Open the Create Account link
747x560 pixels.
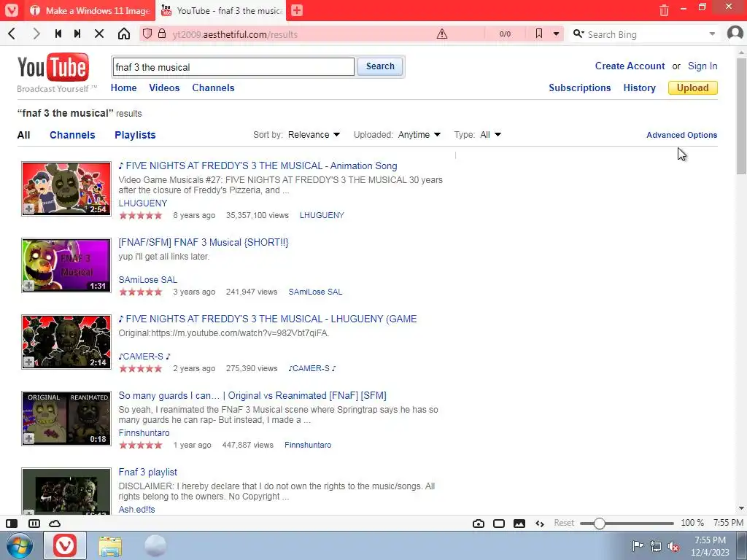[630, 66]
